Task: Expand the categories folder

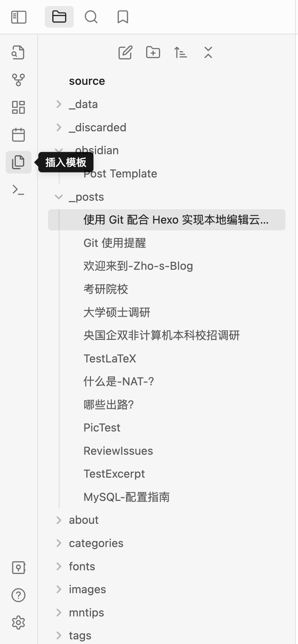Action: pos(59,543)
